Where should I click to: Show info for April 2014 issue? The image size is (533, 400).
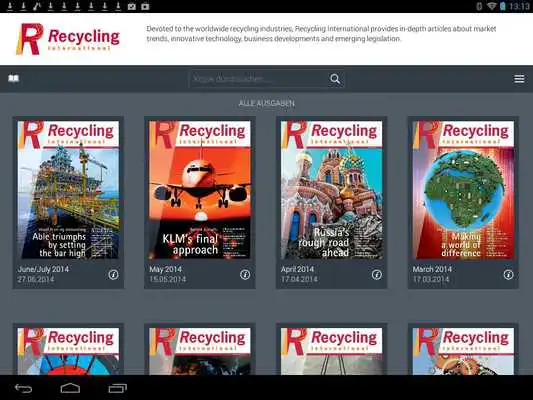pos(376,274)
